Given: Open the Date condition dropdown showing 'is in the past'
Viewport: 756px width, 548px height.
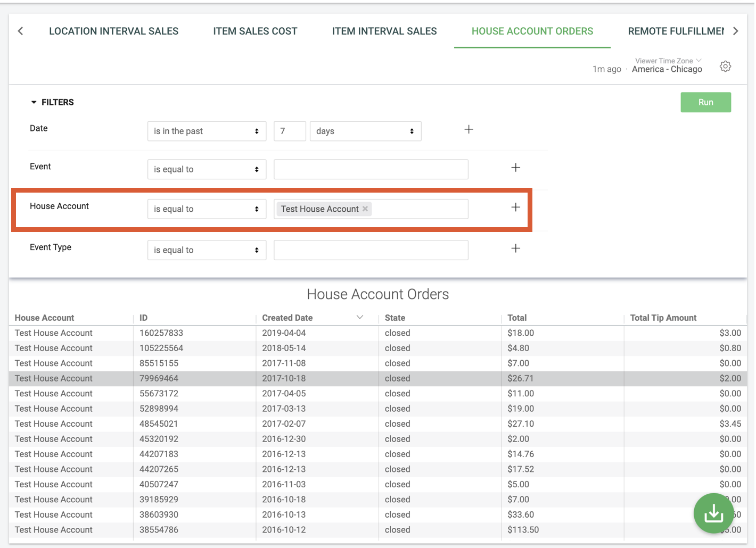Looking at the screenshot, I should pyautogui.click(x=207, y=131).
